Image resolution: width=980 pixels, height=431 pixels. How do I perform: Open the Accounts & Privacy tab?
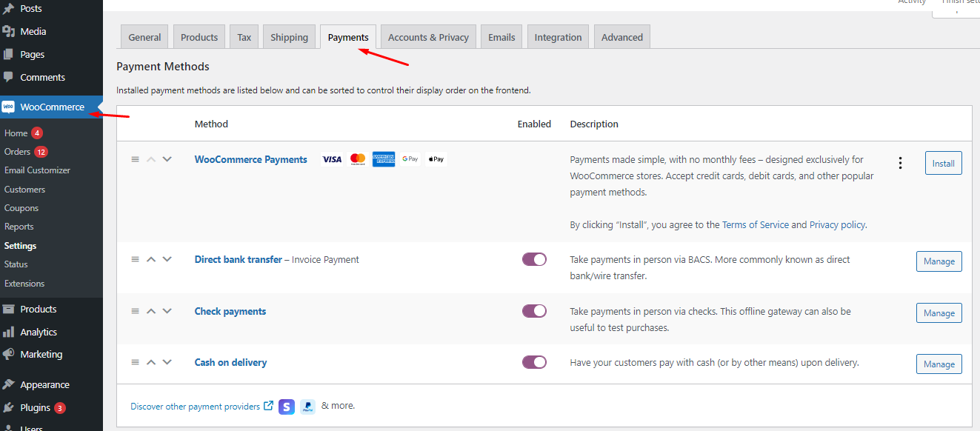pos(428,37)
